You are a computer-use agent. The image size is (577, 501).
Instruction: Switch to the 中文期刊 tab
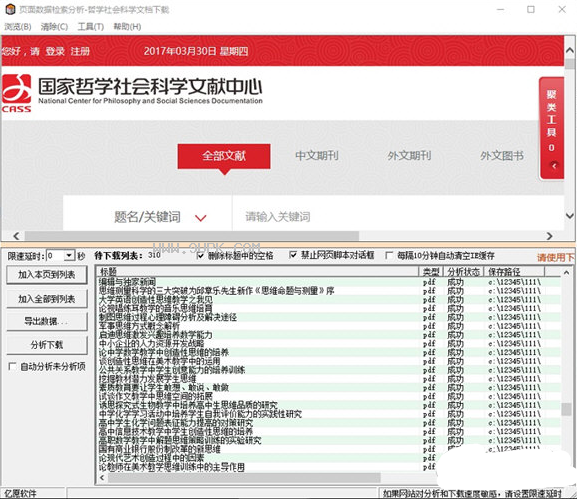coord(317,156)
